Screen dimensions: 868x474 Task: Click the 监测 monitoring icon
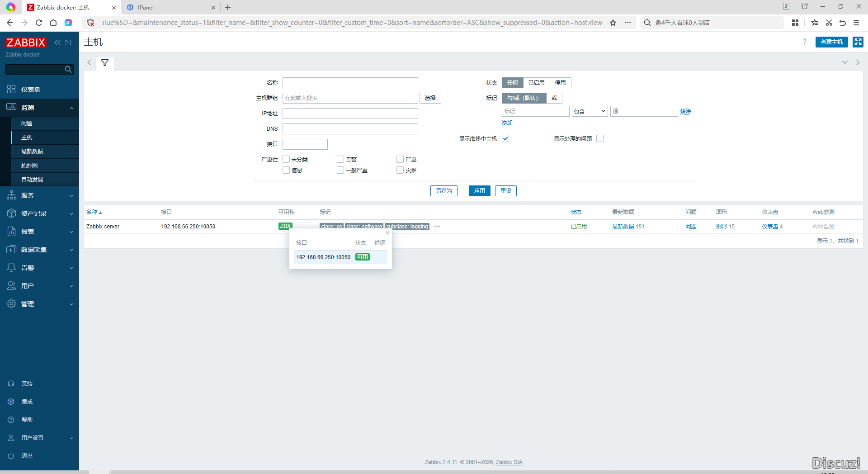coord(11,108)
